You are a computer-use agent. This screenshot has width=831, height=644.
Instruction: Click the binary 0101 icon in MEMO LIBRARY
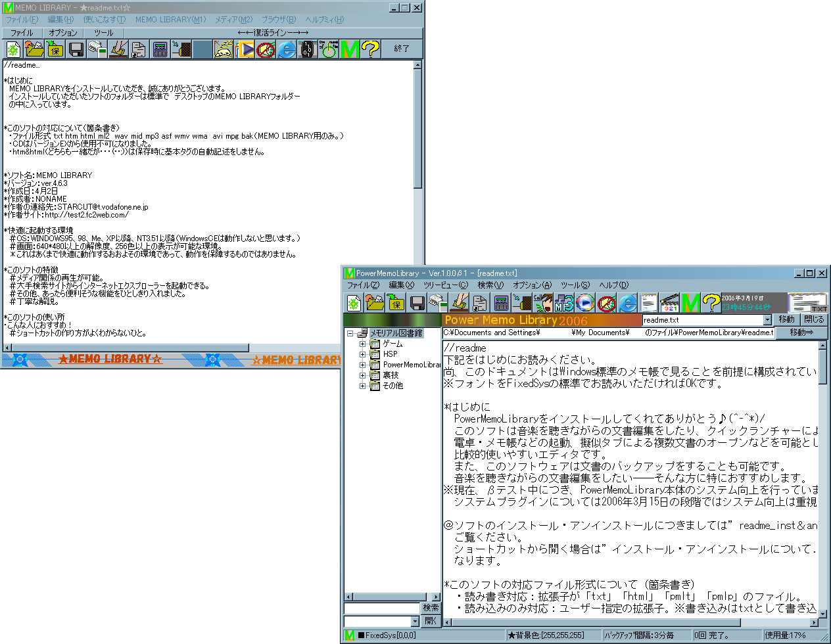308,49
